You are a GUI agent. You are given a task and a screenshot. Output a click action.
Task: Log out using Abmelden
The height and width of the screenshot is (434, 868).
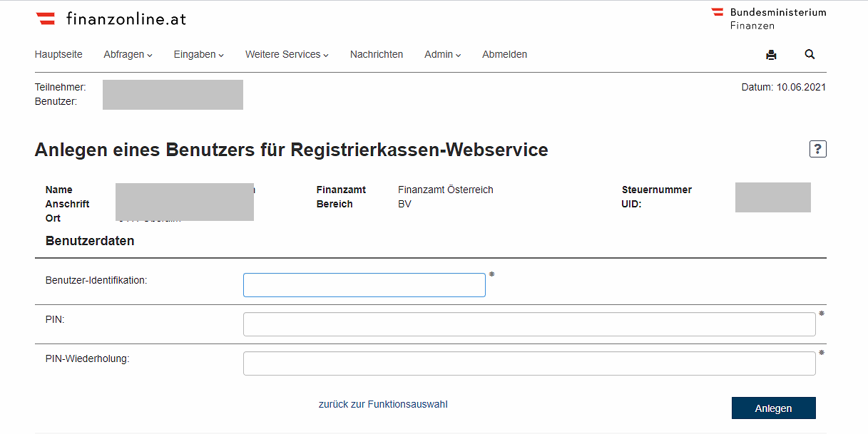coord(504,54)
